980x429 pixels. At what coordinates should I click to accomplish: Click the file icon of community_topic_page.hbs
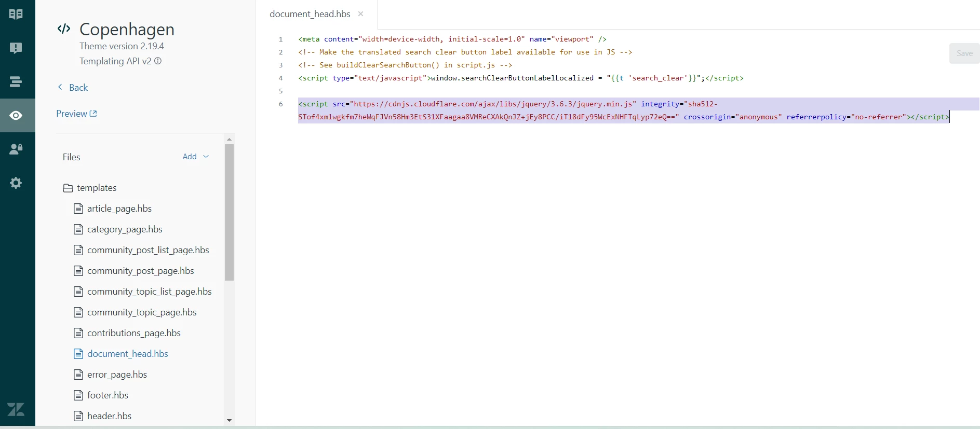pyautogui.click(x=78, y=312)
